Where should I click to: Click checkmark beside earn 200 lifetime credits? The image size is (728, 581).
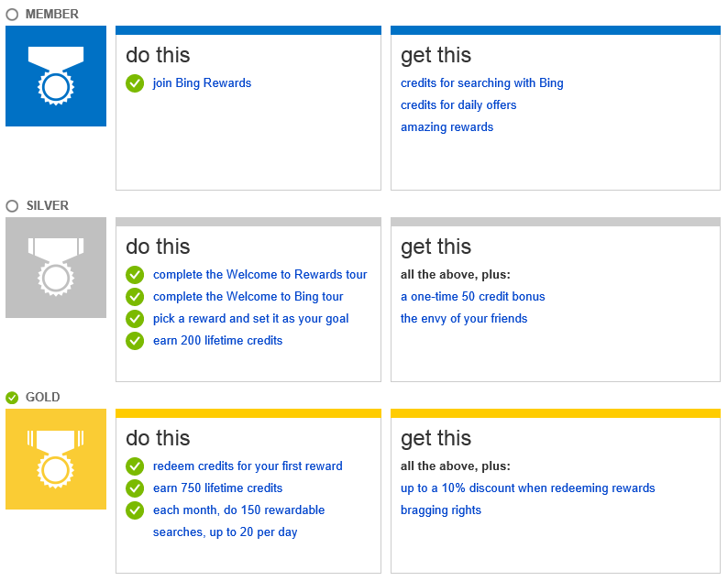[135, 341]
